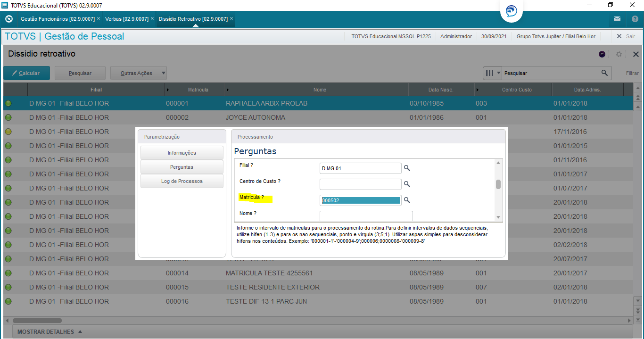Close the Gestão Funcionários tab

click(98, 19)
